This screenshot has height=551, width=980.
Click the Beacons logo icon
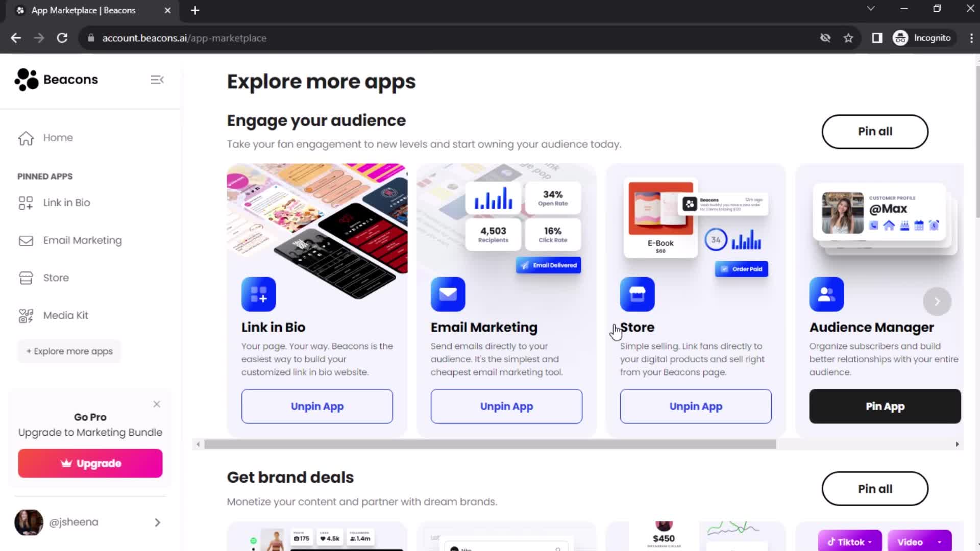click(24, 79)
